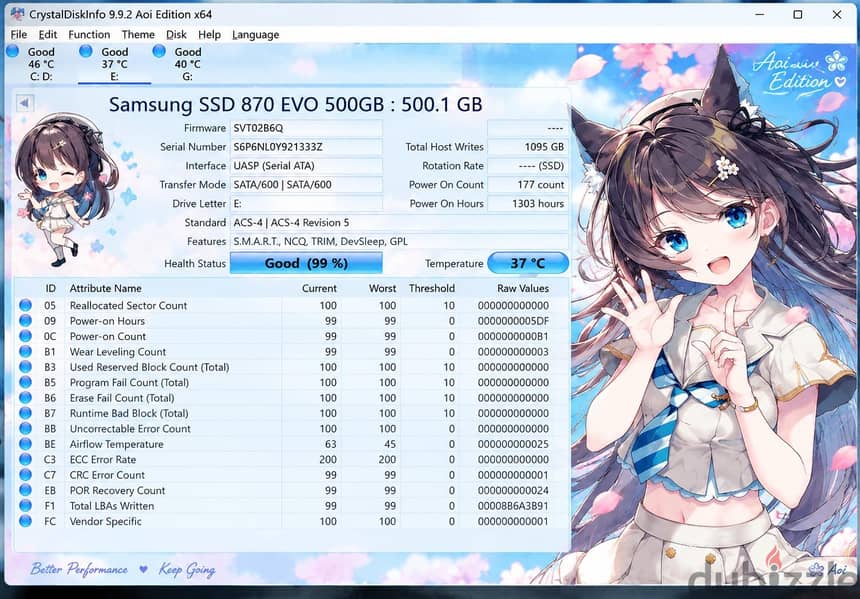
Task: Open the File menu
Action: coord(18,35)
